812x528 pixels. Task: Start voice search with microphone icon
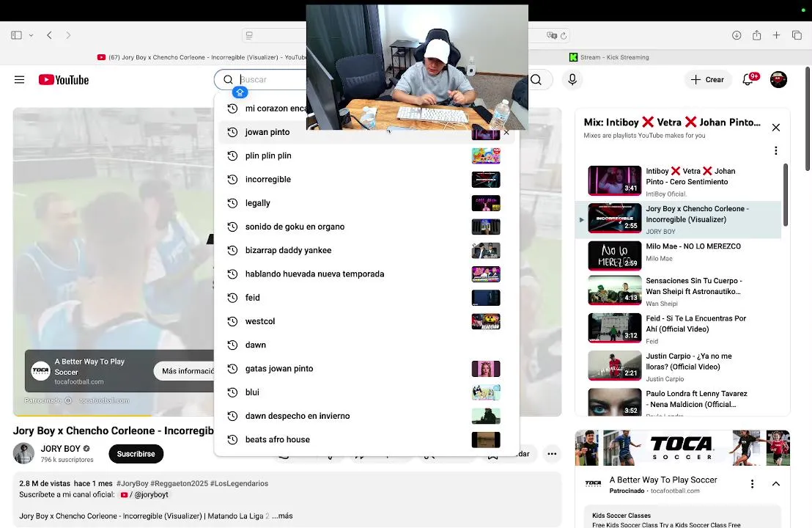click(572, 79)
